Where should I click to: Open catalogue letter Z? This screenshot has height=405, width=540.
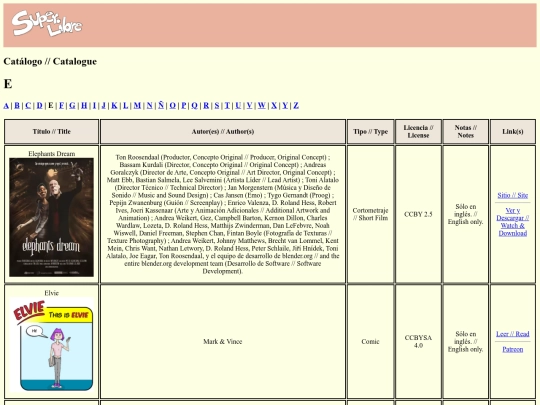coord(296,105)
